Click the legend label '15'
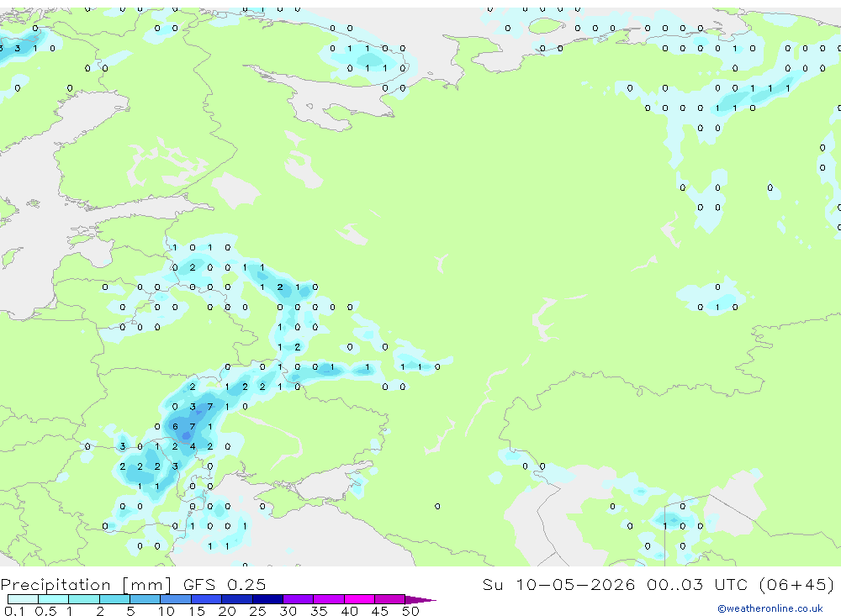 click(196, 611)
